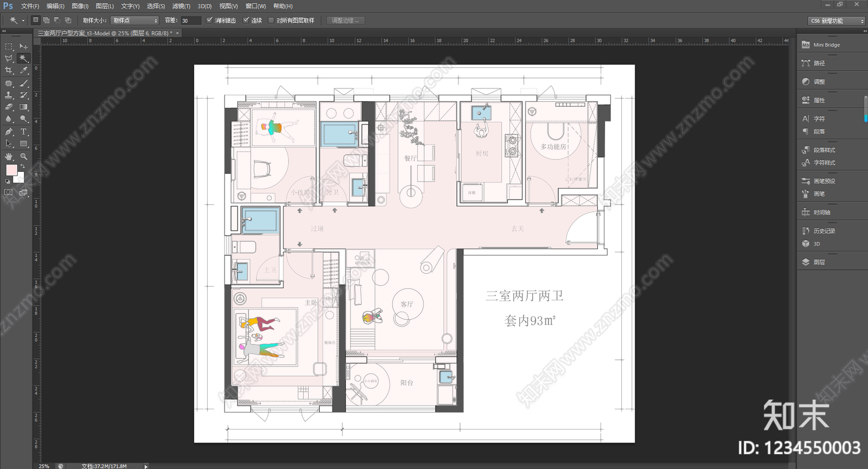Open the 滤镜(T) menu

pos(181,6)
